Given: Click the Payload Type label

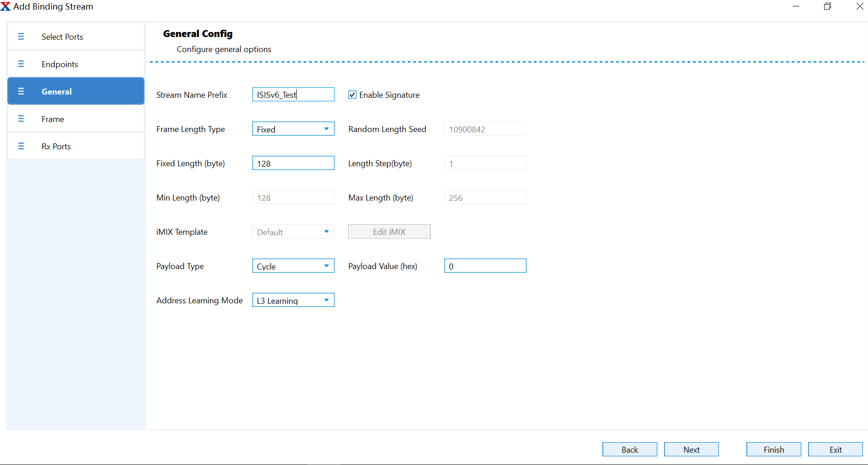Looking at the screenshot, I should (x=180, y=266).
